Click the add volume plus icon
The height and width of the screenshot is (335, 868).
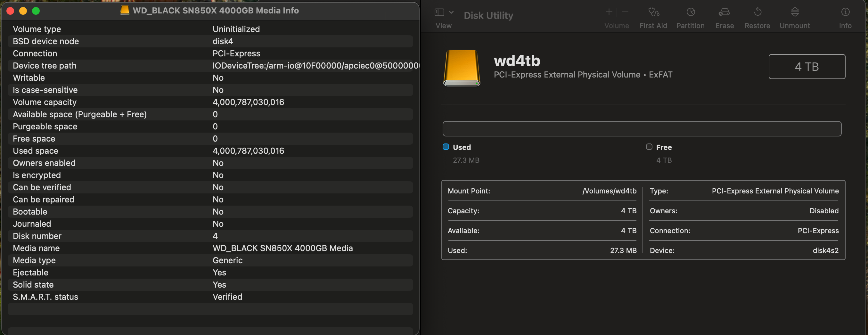click(609, 12)
